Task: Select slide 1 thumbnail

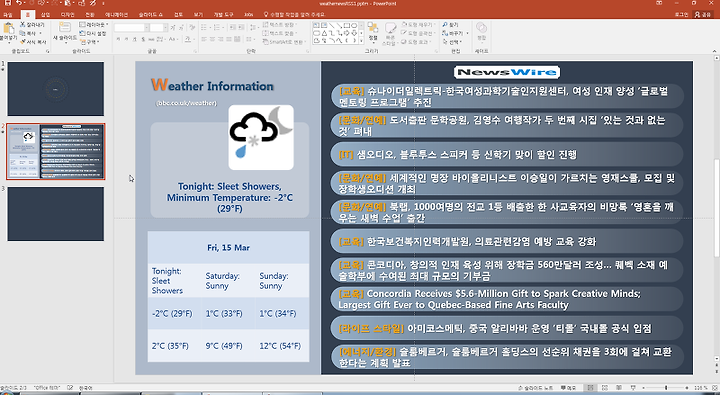Action: pos(56,89)
